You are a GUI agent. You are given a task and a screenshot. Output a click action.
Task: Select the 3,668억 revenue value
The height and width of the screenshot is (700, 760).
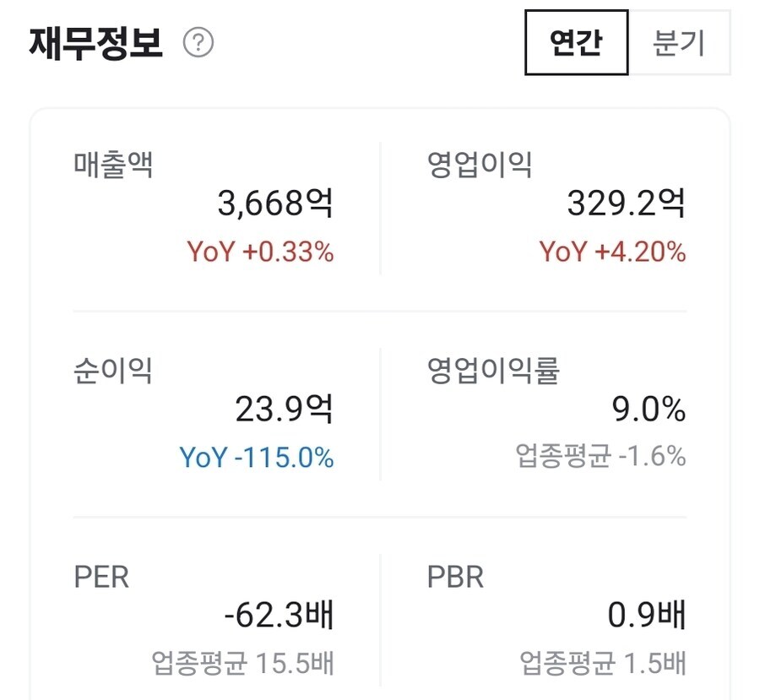click(275, 203)
